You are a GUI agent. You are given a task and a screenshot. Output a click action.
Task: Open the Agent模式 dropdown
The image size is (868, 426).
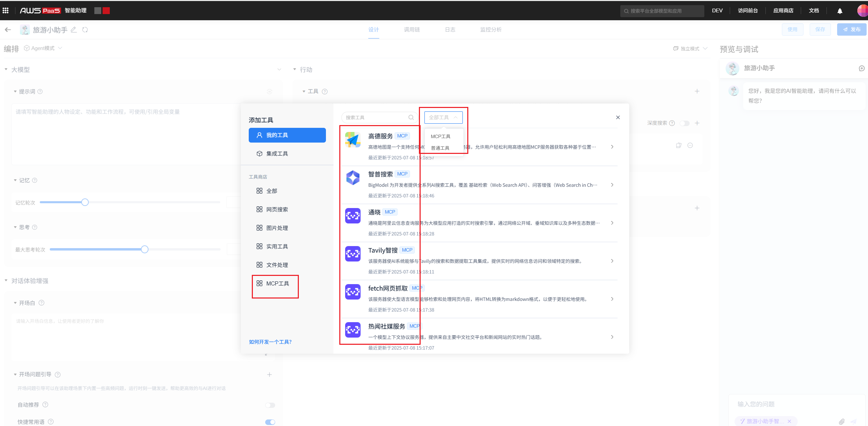coord(43,48)
